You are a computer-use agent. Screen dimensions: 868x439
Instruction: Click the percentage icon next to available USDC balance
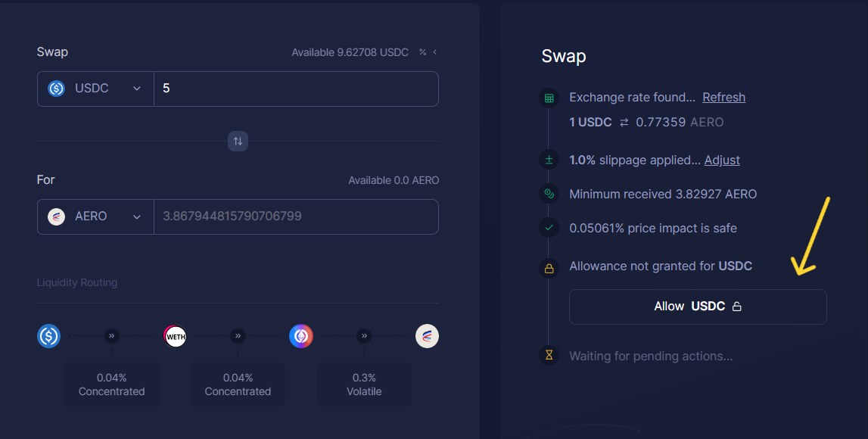(x=422, y=52)
